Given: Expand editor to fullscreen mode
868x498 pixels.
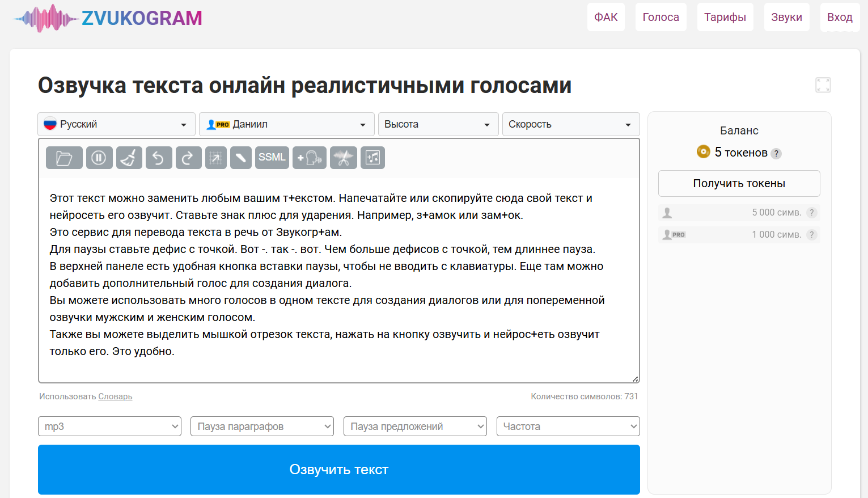Looking at the screenshot, I should 823,85.
